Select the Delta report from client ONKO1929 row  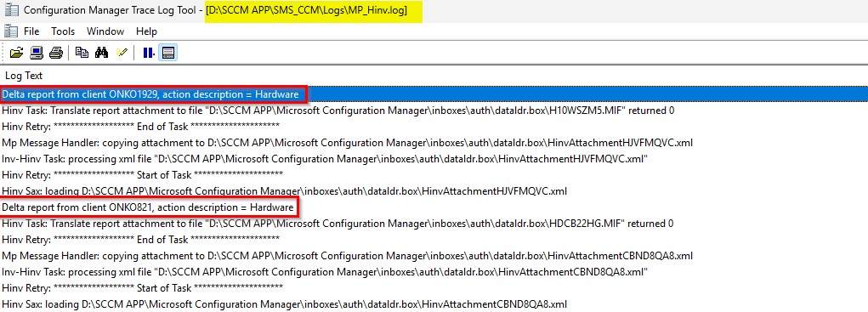pyautogui.click(x=434, y=94)
